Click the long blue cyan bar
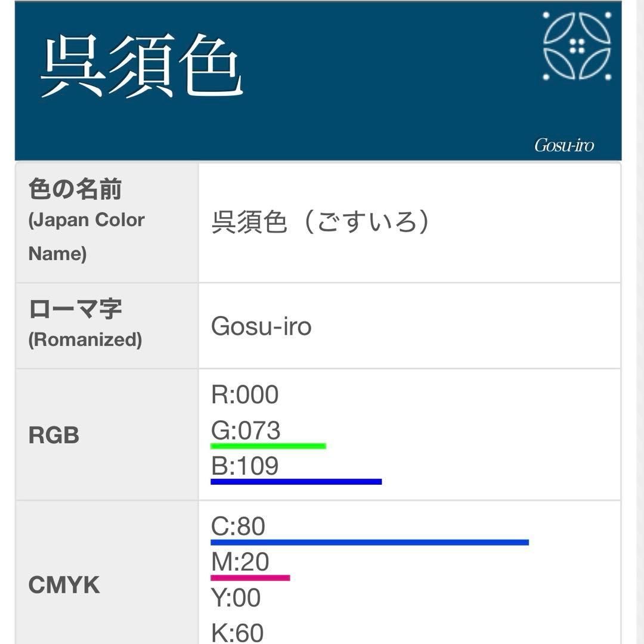The image size is (644, 644). tap(370, 542)
